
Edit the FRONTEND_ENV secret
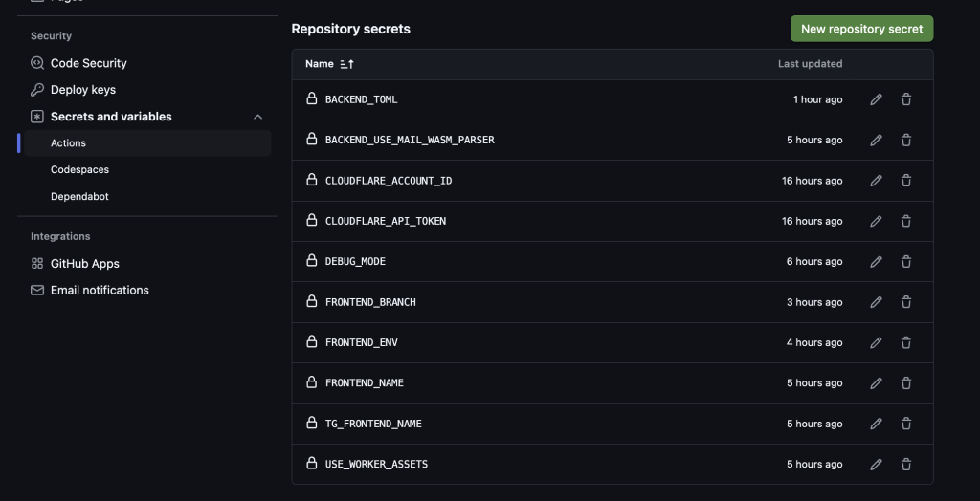point(876,342)
